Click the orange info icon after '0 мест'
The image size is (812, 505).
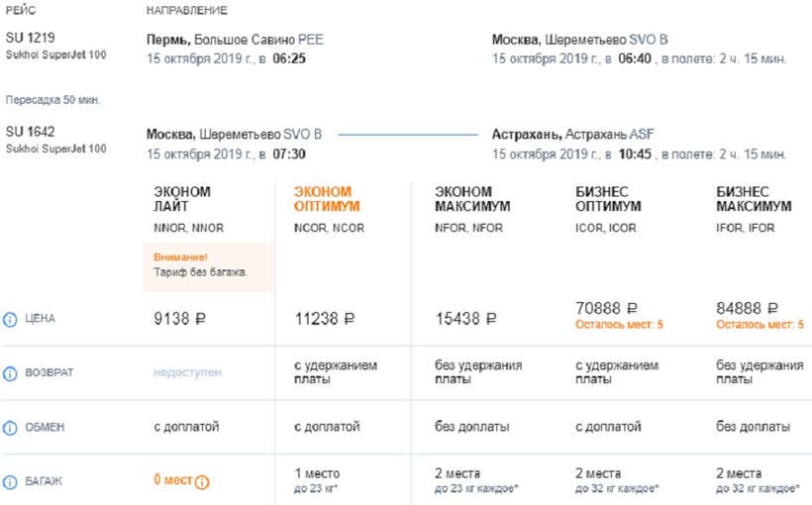202,482
